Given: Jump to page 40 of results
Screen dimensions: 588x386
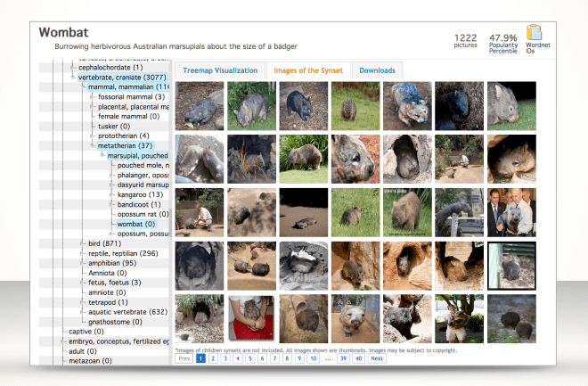Looking at the screenshot, I should [x=358, y=358].
